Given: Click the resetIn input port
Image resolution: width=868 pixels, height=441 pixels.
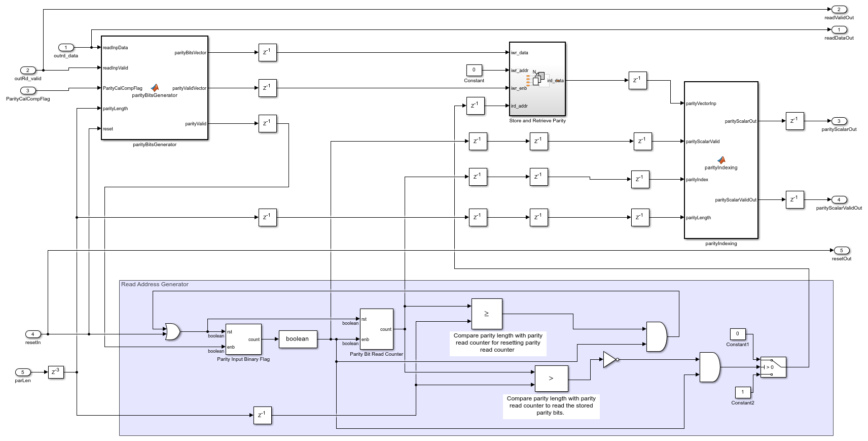Looking at the screenshot, I should tap(33, 334).
